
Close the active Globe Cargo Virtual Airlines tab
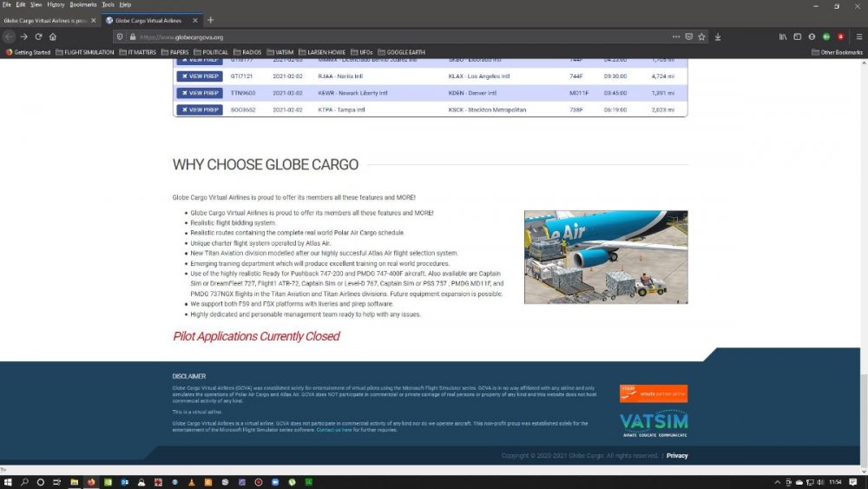pos(194,21)
